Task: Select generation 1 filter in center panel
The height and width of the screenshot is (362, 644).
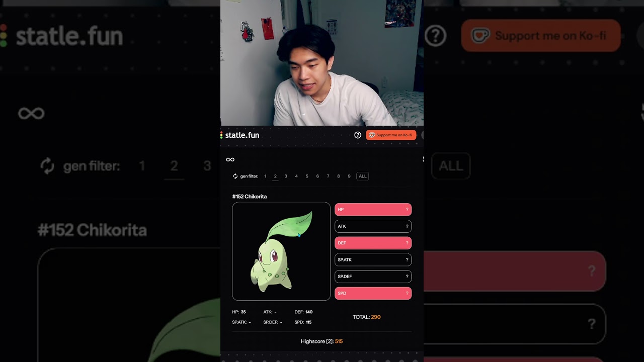Action: (x=265, y=176)
